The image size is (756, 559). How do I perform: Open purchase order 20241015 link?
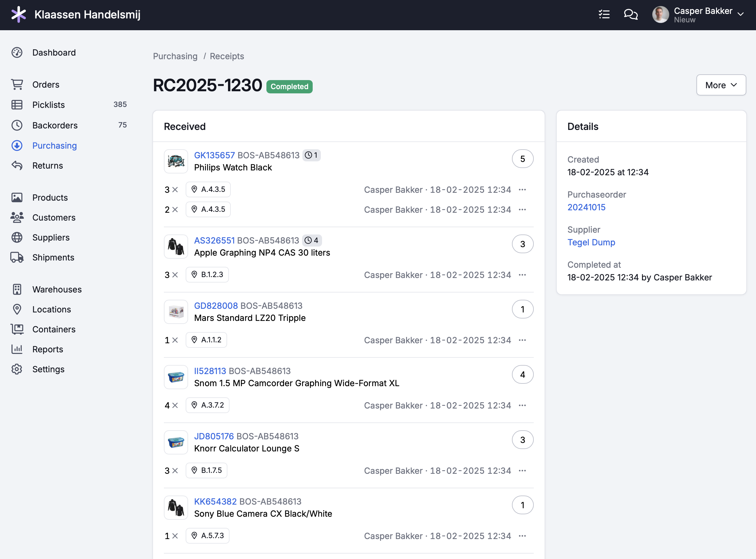pyautogui.click(x=586, y=207)
